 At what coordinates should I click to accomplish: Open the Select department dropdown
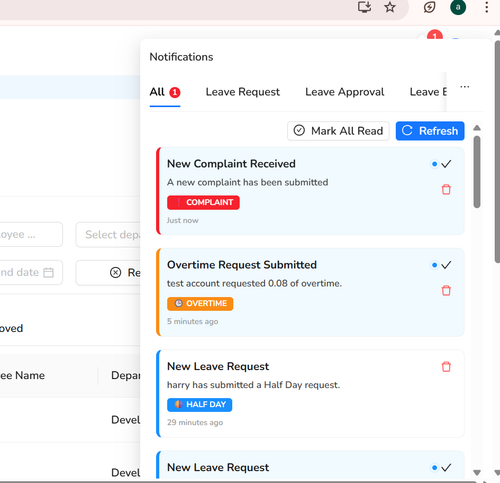pyautogui.click(x=108, y=235)
